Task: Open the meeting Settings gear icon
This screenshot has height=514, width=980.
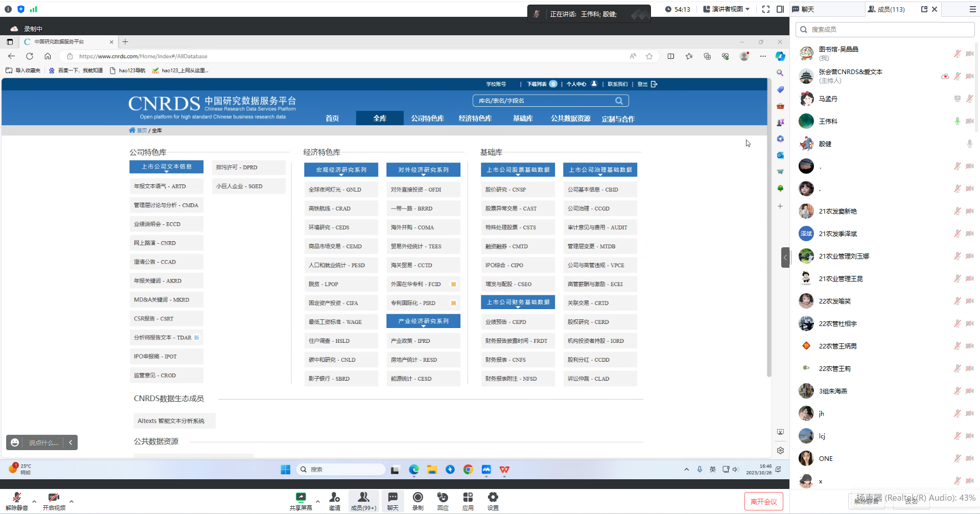Action: click(493, 501)
